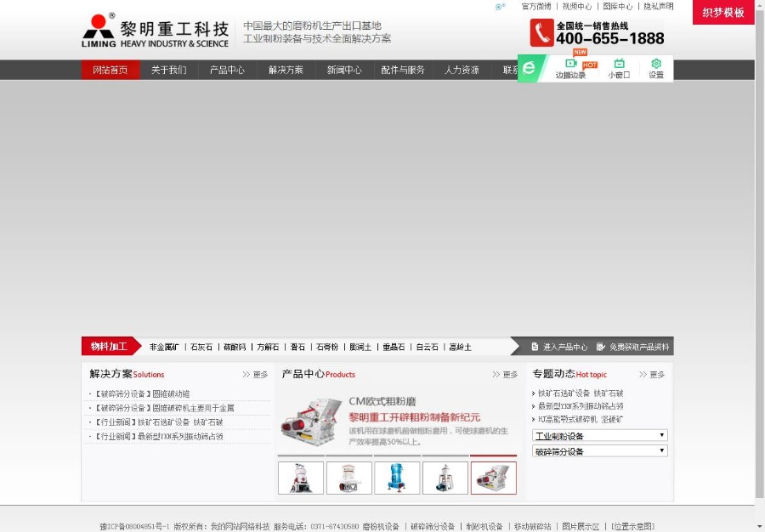The width and height of the screenshot is (765, 532).
Task: Open CM欧式粗粉磨 product title
Action: point(382,401)
